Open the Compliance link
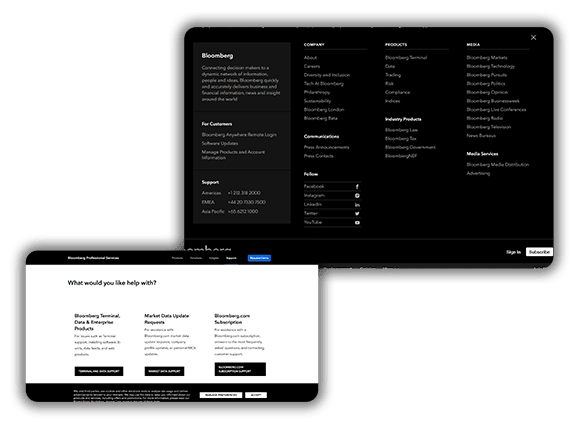The width and height of the screenshot is (573, 429). [x=398, y=92]
